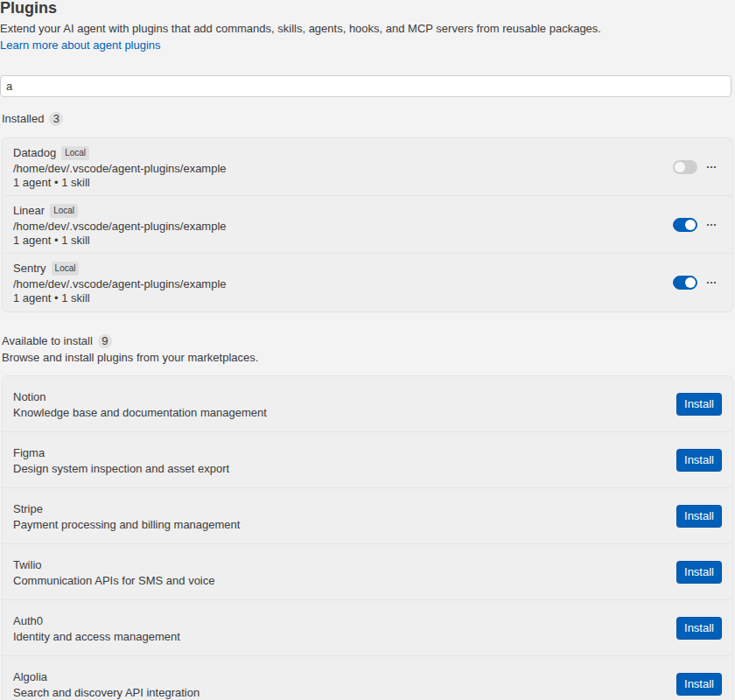The image size is (735, 700).
Task: Click the Datadog plugin folder path
Action: [120, 169]
